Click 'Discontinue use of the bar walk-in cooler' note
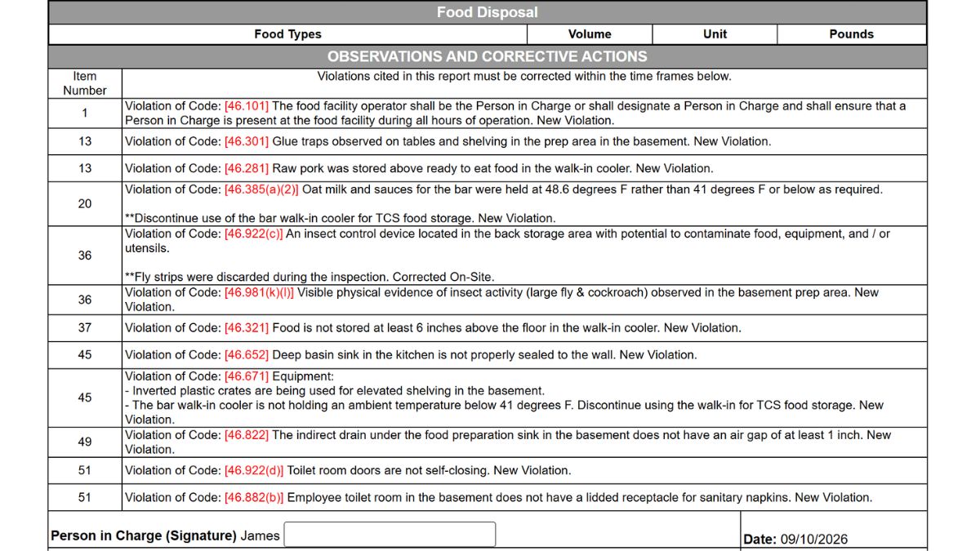Viewport: 980px width, 551px height. (x=341, y=218)
